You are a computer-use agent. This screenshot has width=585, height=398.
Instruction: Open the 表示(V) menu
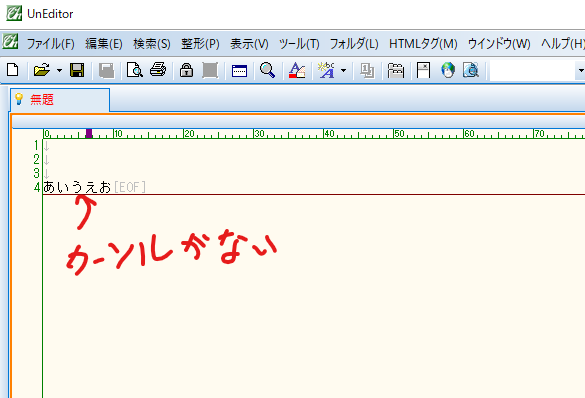pyautogui.click(x=249, y=44)
